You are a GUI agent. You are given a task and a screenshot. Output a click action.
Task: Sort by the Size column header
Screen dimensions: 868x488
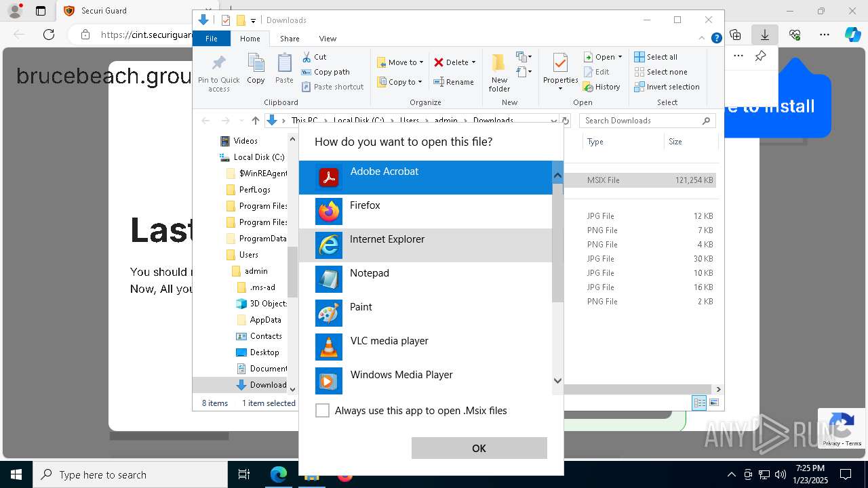click(690, 142)
